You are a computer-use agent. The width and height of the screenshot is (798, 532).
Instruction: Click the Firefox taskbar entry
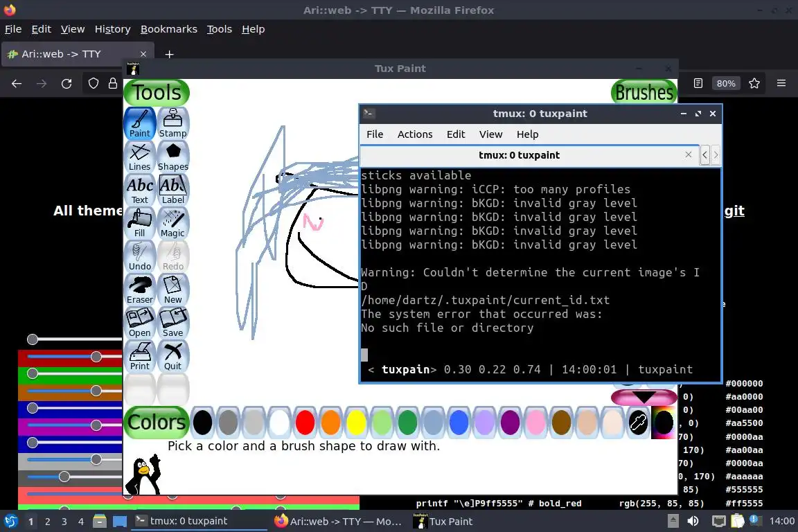338,522
